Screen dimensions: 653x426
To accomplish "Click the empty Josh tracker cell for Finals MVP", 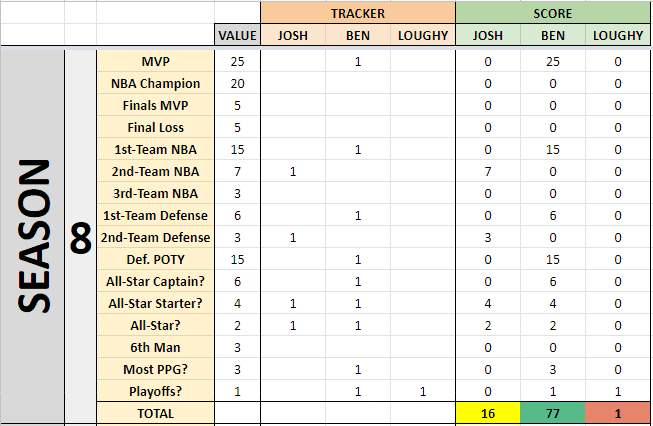I will (x=293, y=105).
